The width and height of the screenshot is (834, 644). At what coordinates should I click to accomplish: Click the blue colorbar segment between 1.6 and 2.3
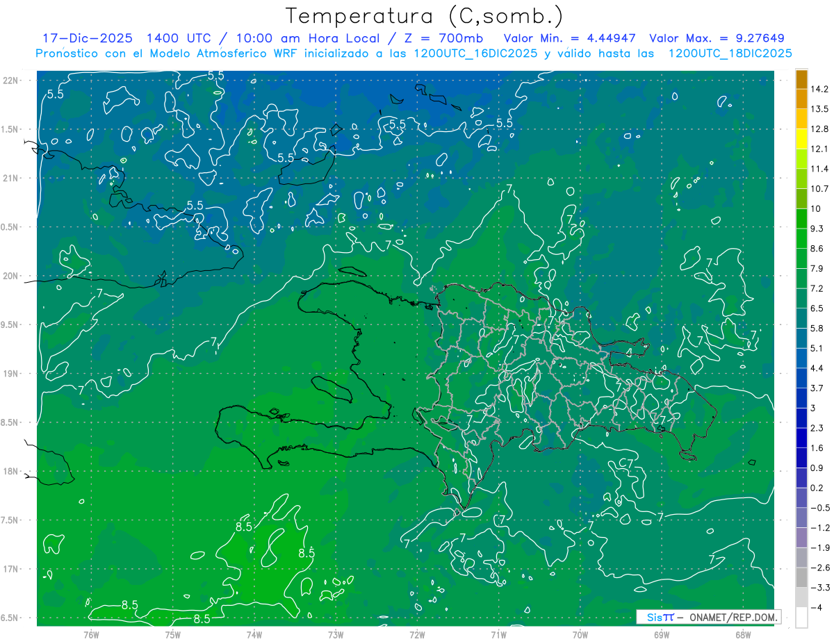801,438
